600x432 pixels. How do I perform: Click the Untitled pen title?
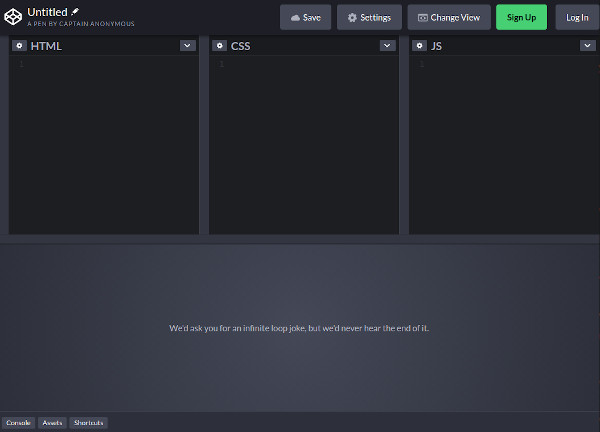[x=47, y=12]
